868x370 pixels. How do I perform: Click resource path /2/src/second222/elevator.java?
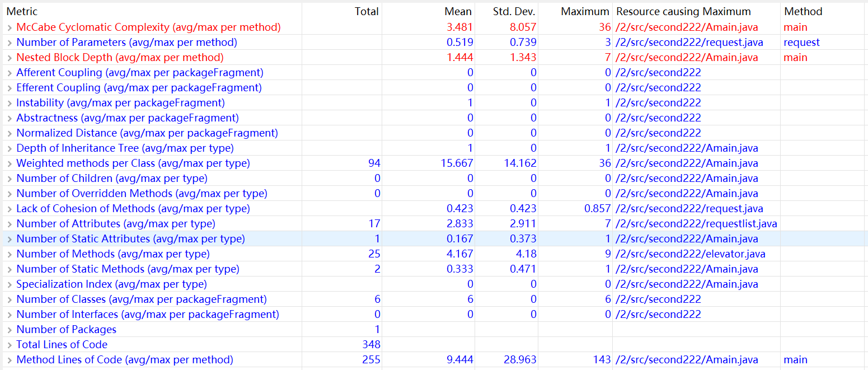click(691, 254)
